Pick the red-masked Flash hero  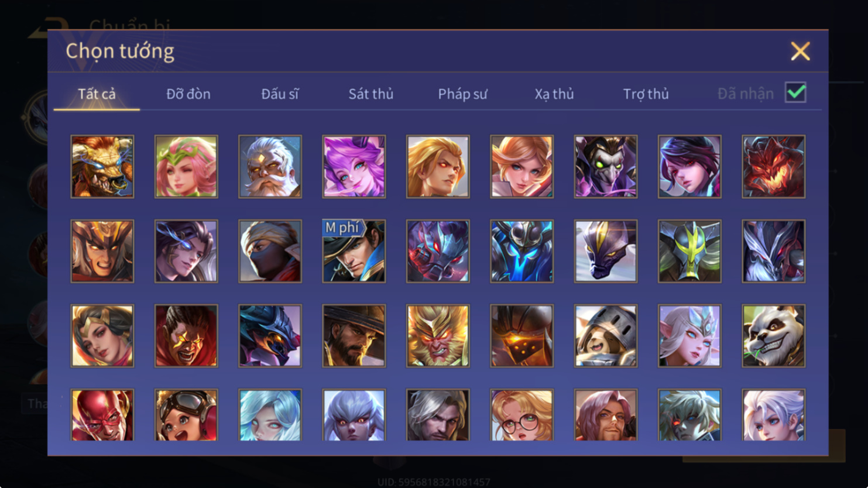pos(102,415)
